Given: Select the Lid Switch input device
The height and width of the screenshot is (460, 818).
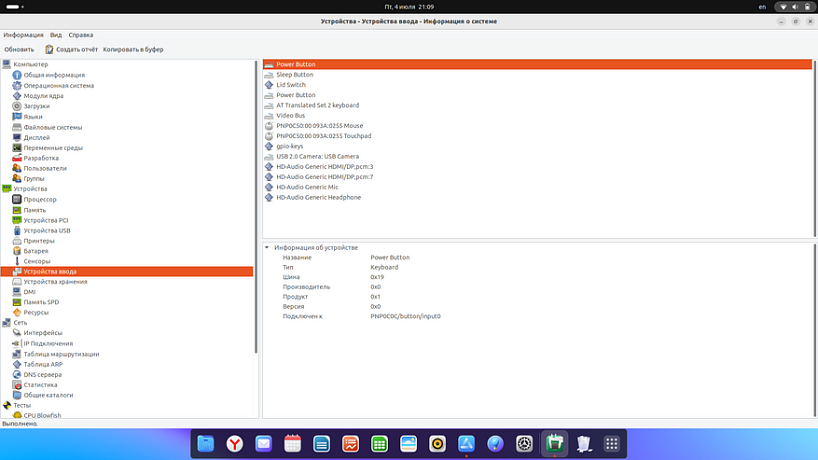Looking at the screenshot, I should (x=291, y=85).
